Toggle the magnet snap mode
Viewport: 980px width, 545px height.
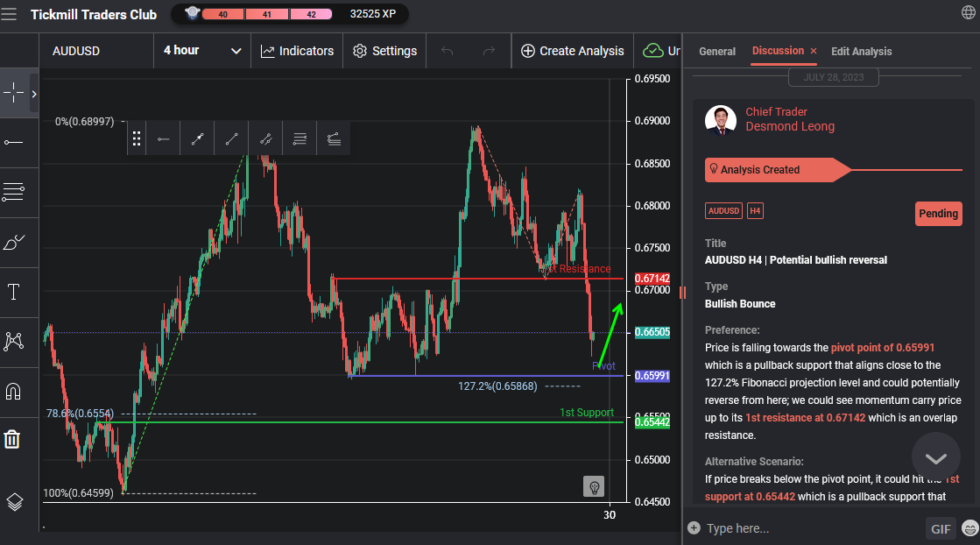click(13, 392)
